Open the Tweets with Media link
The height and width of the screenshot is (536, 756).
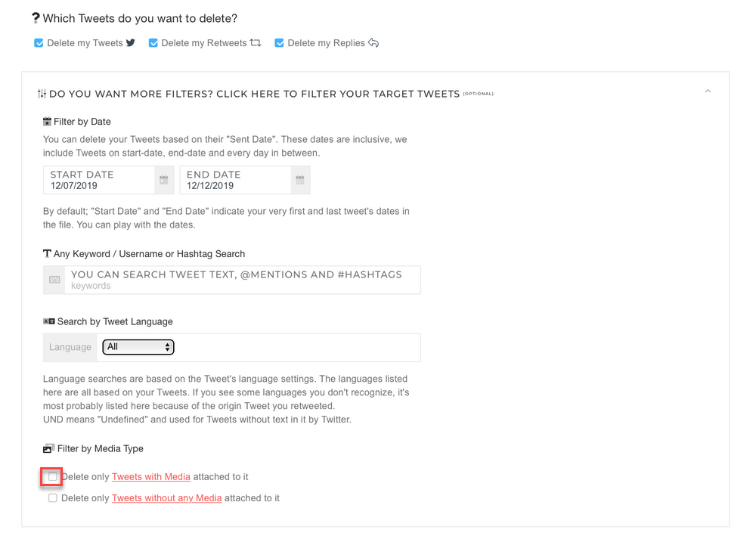(x=151, y=477)
